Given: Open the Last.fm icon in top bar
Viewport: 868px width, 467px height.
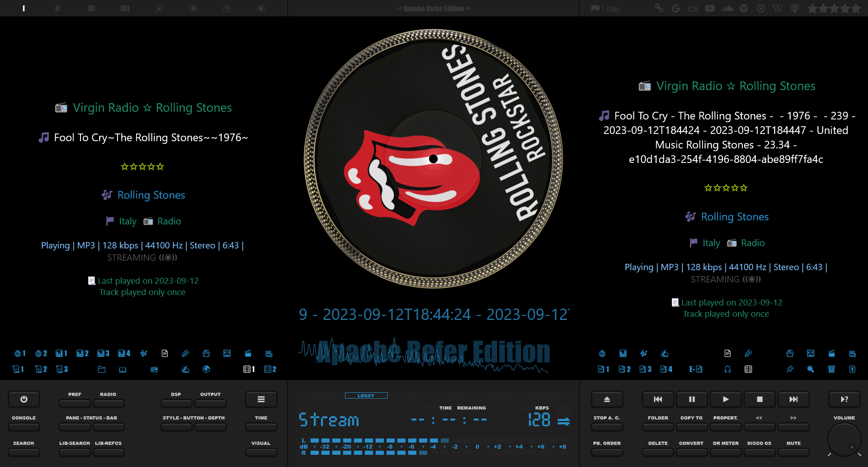Looking at the screenshot, I should (x=693, y=9).
